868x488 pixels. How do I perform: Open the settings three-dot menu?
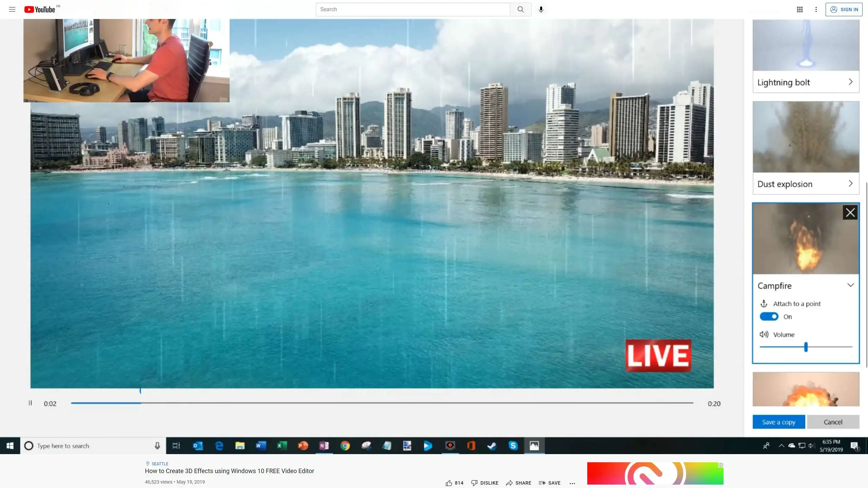tap(816, 9)
